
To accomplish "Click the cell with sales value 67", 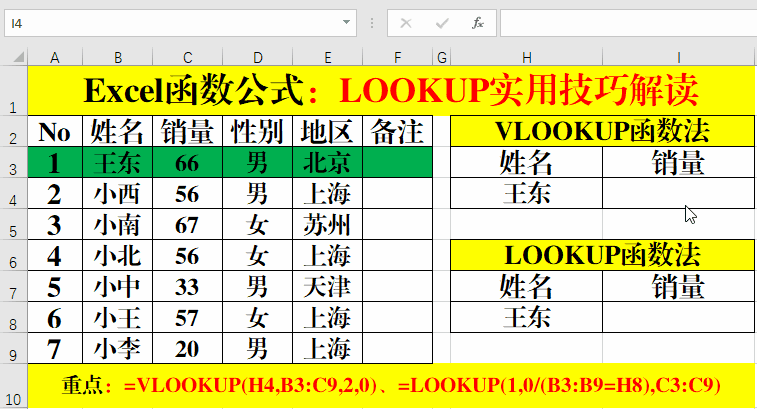I will [188, 224].
